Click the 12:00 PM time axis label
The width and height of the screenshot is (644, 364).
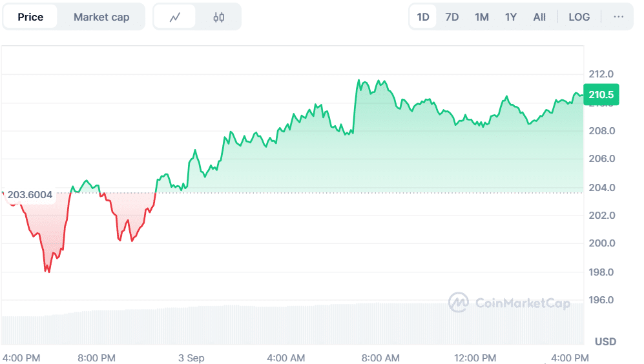(x=475, y=358)
